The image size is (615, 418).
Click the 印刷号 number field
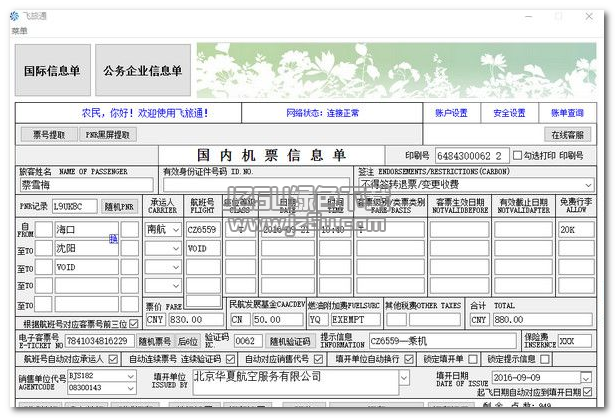(x=472, y=156)
